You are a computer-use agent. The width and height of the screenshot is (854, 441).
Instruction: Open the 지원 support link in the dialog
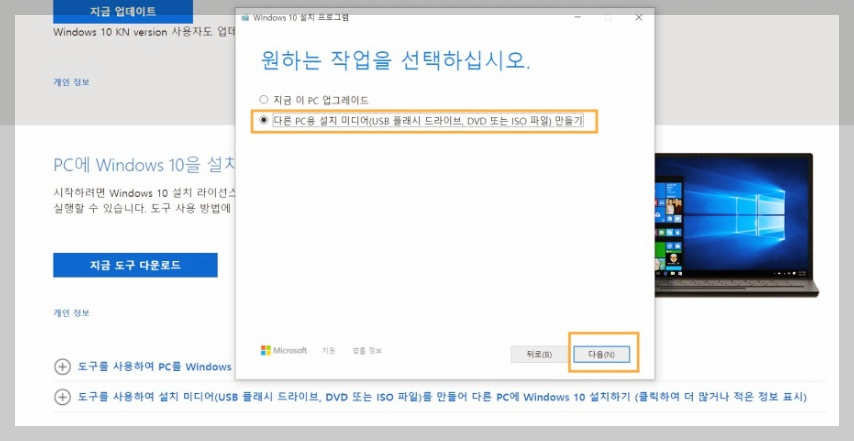point(328,351)
